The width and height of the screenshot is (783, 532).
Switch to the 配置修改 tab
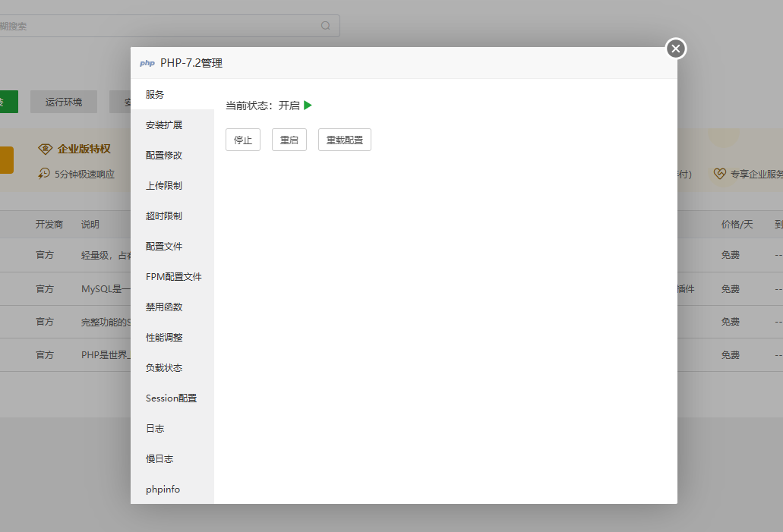164,156
